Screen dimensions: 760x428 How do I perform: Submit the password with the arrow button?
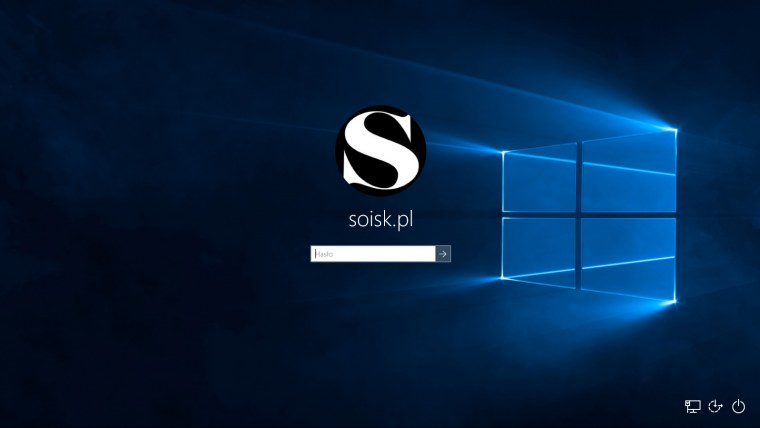coord(443,254)
